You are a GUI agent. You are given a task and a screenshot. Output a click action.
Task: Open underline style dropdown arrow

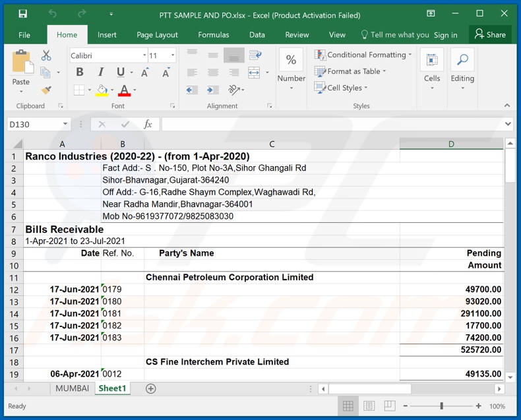[x=132, y=73]
